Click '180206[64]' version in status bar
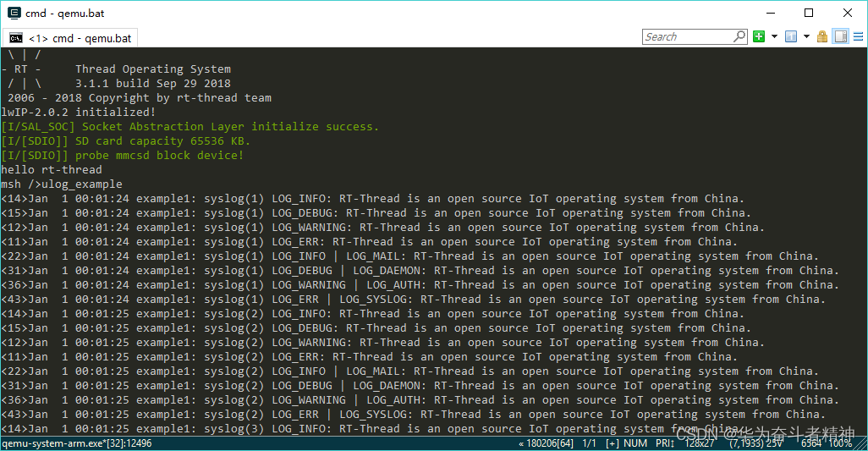Image resolution: width=868 pixels, height=451 pixels. 550,443
